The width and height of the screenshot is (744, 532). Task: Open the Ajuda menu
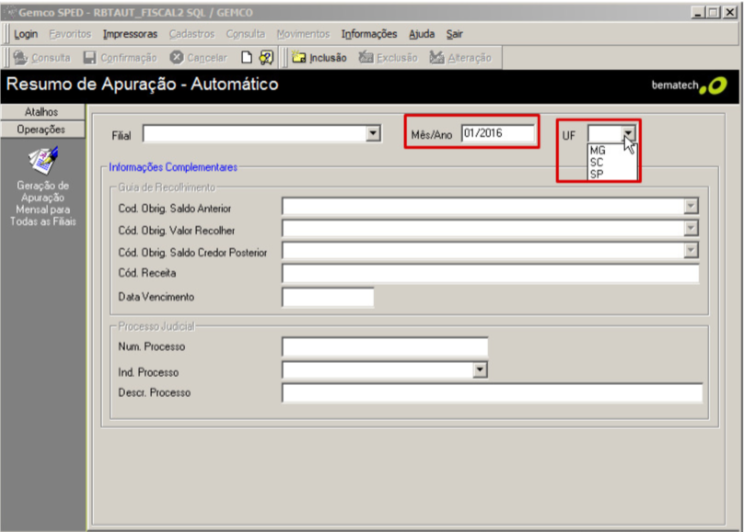click(422, 34)
